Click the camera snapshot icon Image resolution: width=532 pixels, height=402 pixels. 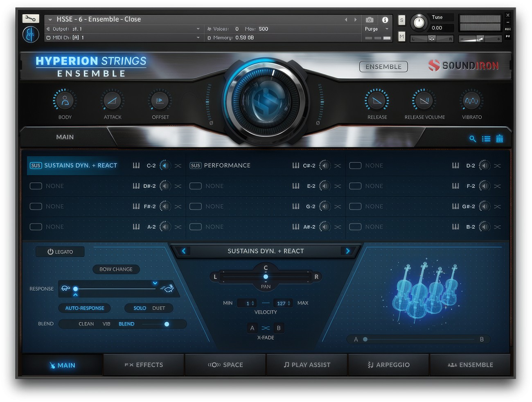(370, 20)
